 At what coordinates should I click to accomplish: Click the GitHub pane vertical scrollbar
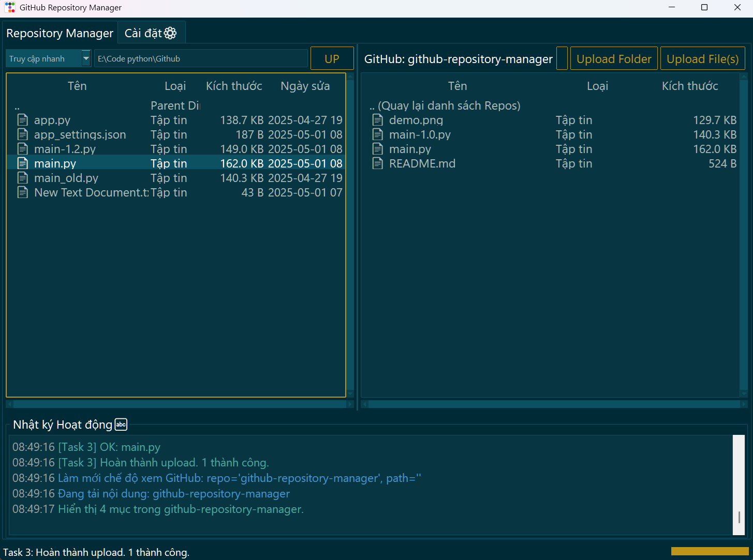[744, 235]
